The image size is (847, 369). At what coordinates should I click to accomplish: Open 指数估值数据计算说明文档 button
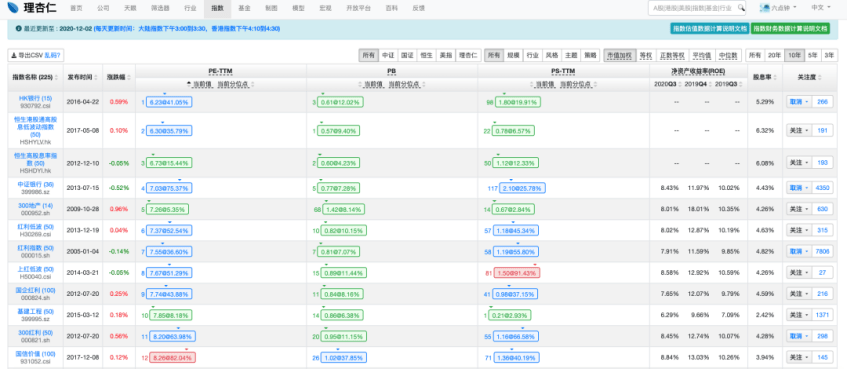[709, 28]
